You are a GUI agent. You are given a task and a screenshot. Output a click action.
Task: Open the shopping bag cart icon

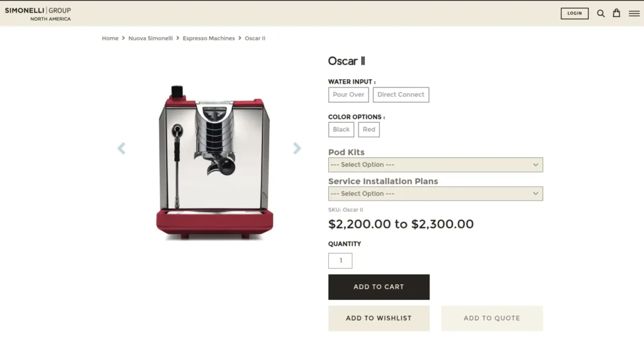617,13
